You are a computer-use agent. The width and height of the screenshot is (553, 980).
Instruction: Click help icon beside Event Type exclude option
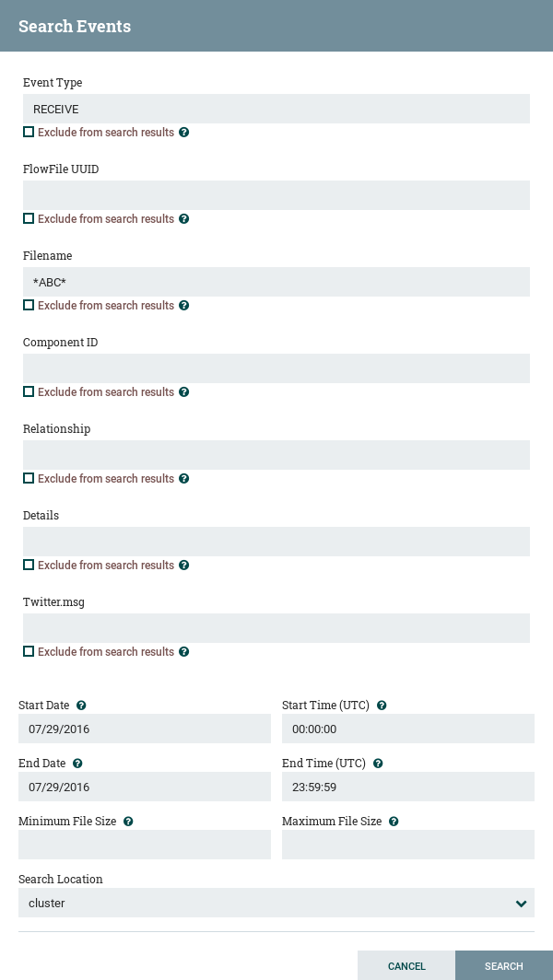(x=184, y=133)
